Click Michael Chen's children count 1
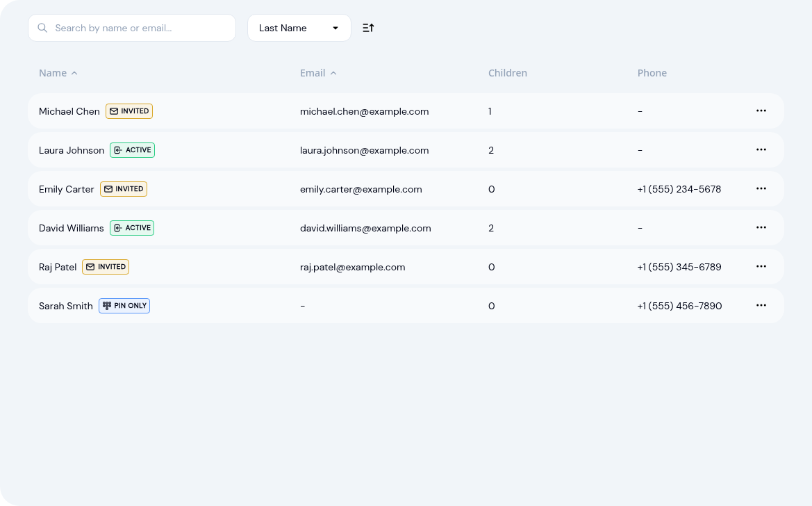Image resolution: width=812 pixels, height=506 pixels. tap(490, 111)
